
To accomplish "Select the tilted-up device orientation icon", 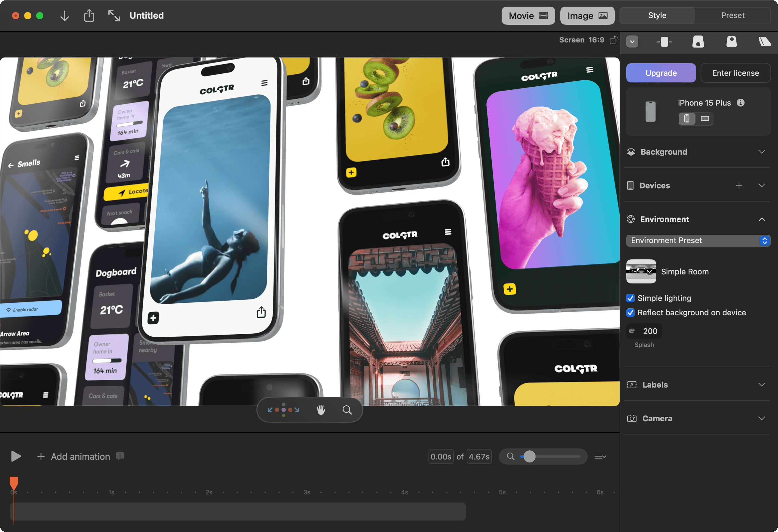I will pos(731,42).
